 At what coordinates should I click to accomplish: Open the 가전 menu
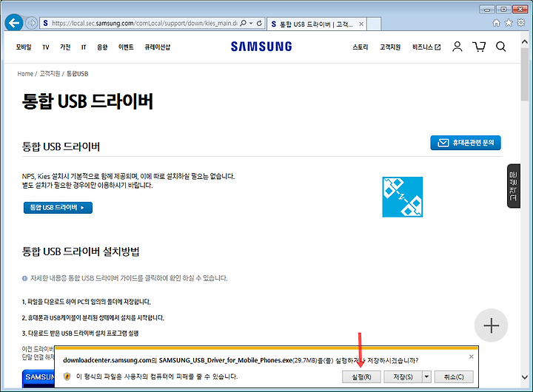click(x=65, y=47)
